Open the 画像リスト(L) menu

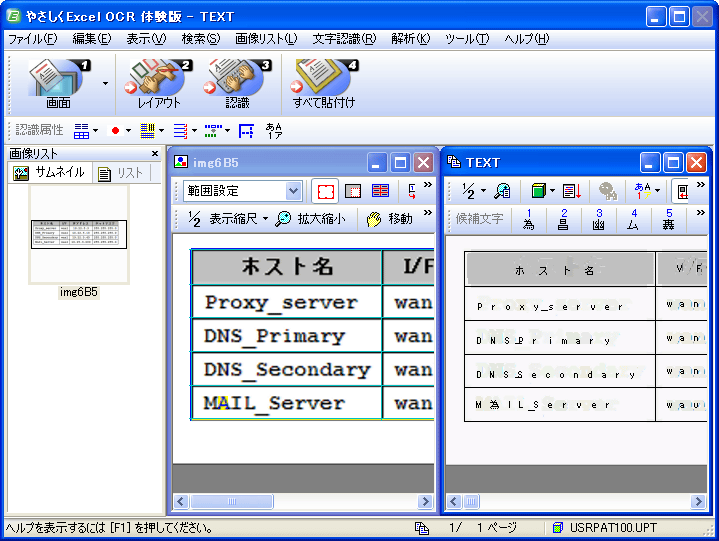click(x=266, y=39)
